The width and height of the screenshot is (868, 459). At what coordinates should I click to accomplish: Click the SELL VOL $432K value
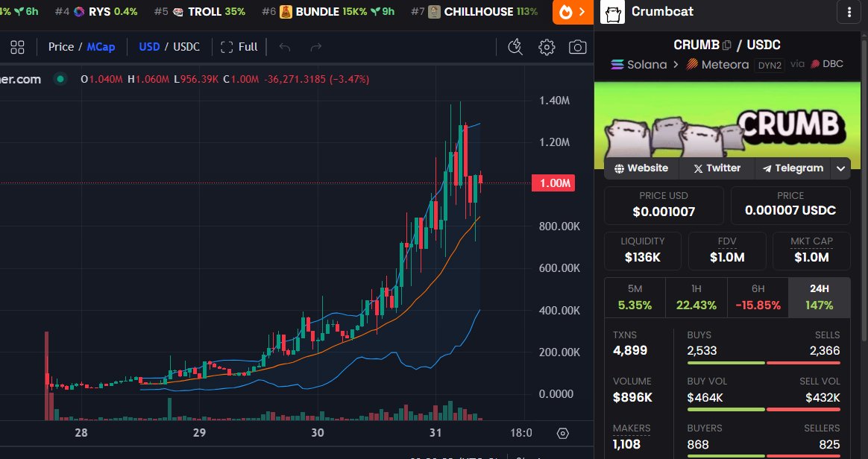pyautogui.click(x=823, y=398)
